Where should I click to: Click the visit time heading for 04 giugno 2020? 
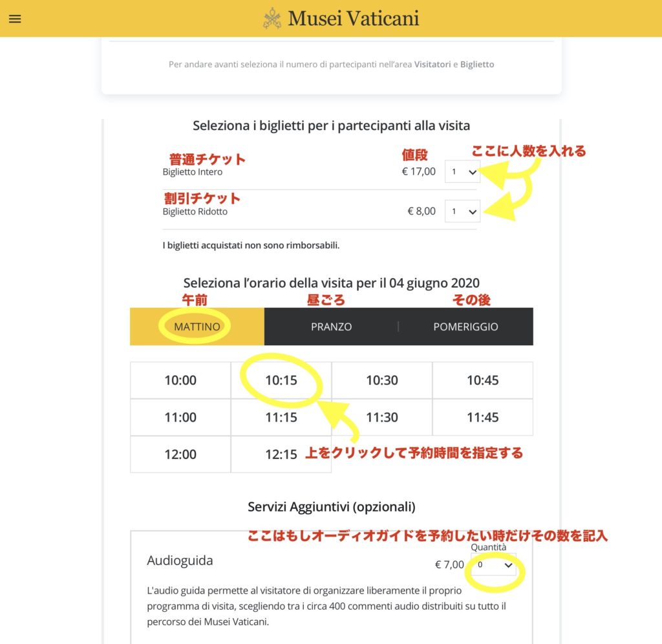tap(332, 283)
